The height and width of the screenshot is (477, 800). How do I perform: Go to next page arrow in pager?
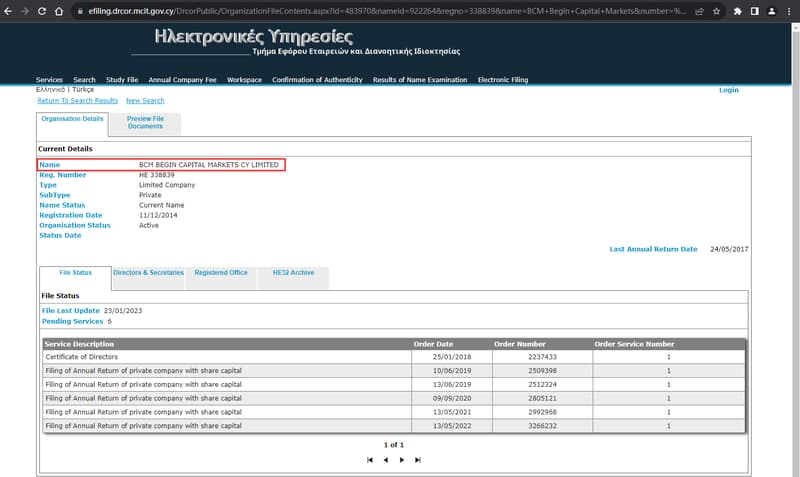402,460
